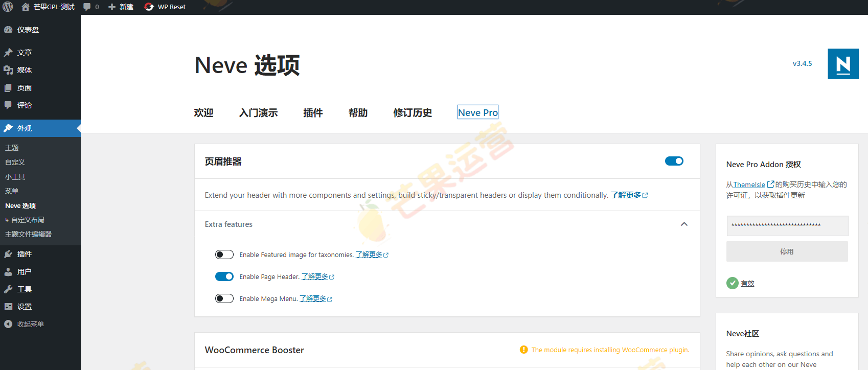Click 了解更多 link for Featured image taxonomies

[x=372, y=255]
